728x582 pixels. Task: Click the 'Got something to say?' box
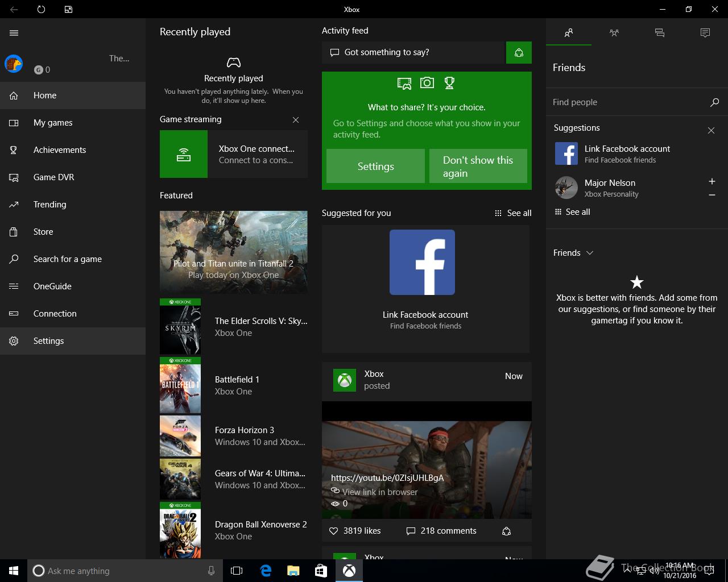click(413, 52)
